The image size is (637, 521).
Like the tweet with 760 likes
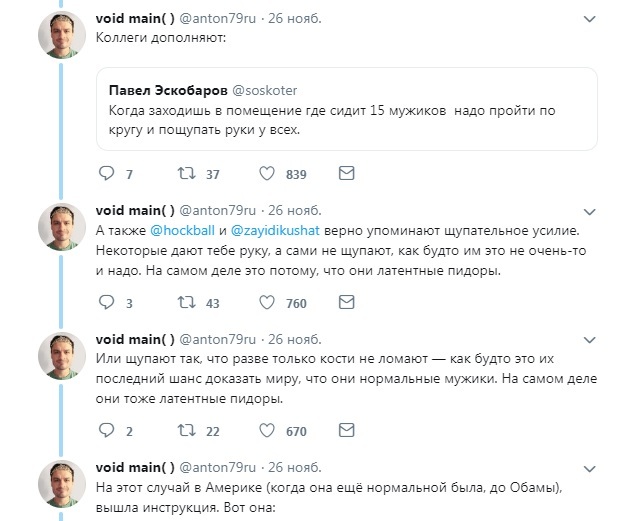tap(267, 303)
